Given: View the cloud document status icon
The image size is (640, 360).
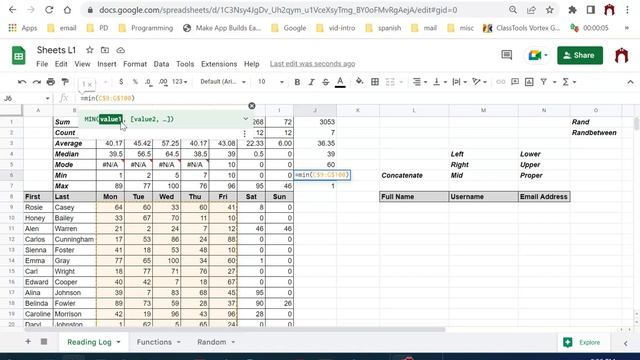Looking at the screenshot, I should click(120, 50).
